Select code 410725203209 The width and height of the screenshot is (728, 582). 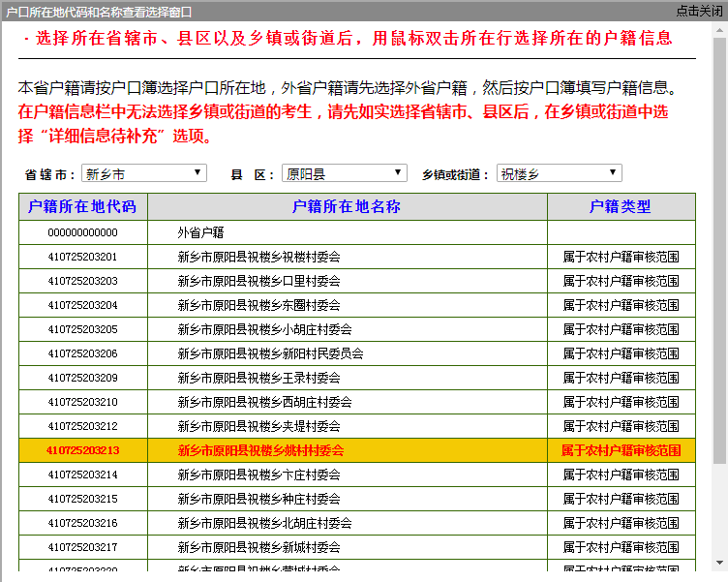(83, 378)
